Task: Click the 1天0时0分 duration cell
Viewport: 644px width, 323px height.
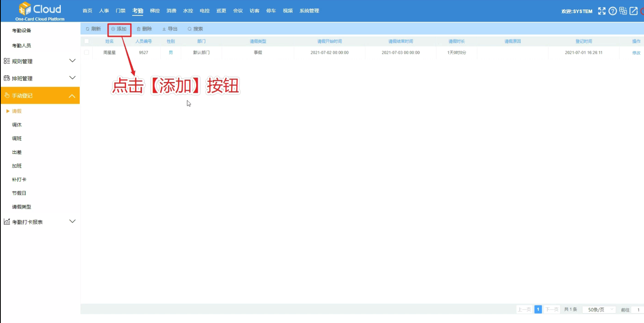Action: coord(457,52)
